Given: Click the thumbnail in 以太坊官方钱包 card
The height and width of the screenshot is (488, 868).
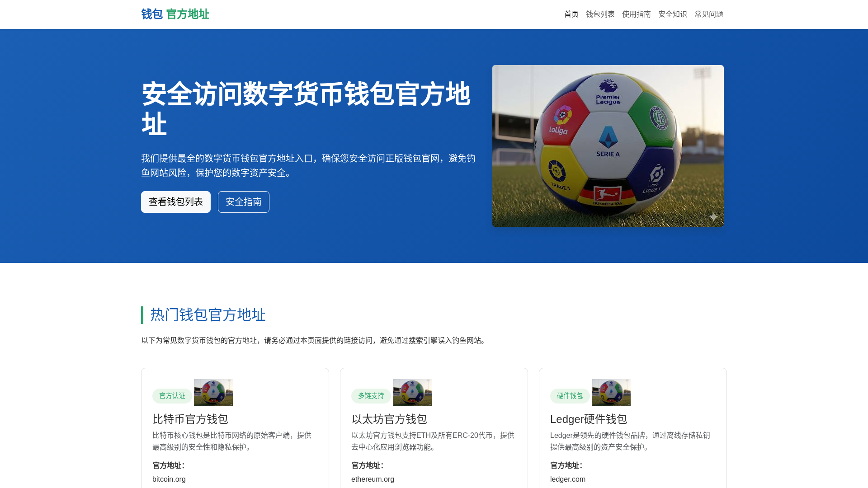Looking at the screenshot, I should click(412, 393).
